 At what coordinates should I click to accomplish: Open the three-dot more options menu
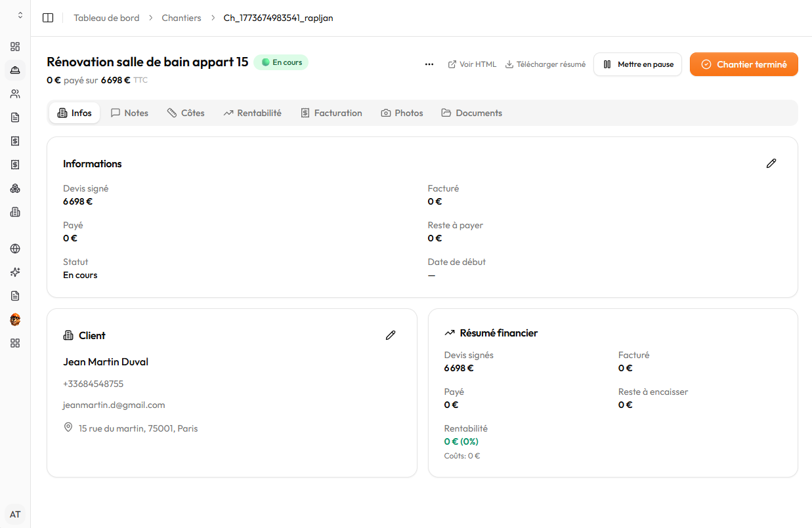click(429, 64)
